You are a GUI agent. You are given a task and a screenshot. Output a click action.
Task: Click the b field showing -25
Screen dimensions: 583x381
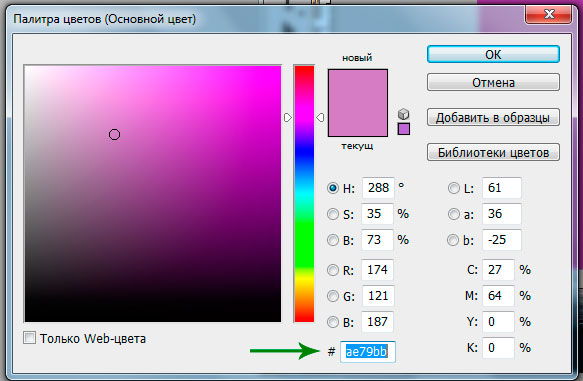pos(502,240)
